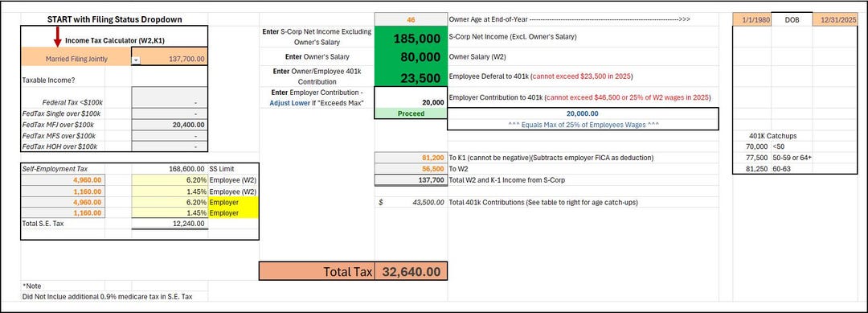Select the additional 0.9% medicare tax note

(x=108, y=296)
